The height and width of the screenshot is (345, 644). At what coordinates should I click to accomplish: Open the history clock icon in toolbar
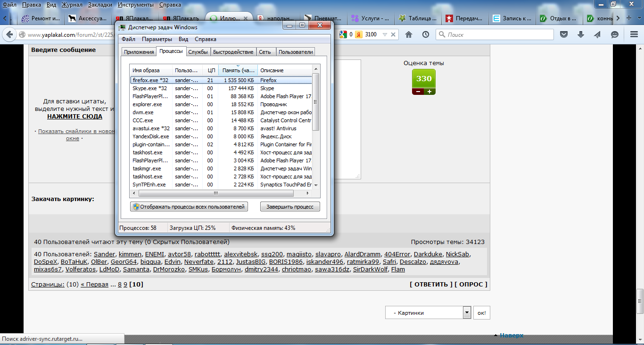[426, 34]
